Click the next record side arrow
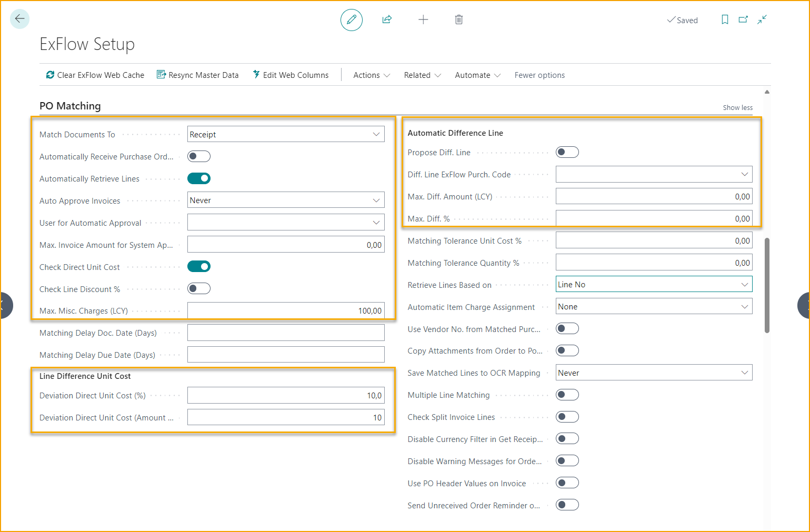This screenshot has height=532, width=810. click(804, 305)
